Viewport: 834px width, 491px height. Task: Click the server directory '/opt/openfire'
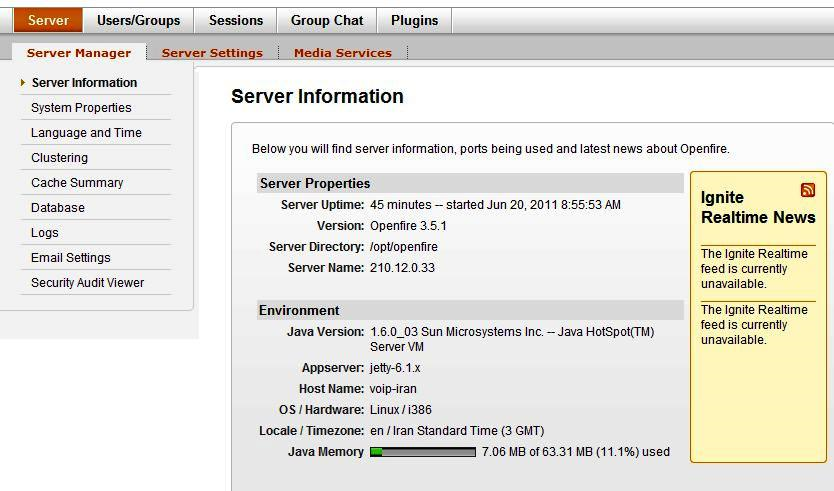coord(404,247)
